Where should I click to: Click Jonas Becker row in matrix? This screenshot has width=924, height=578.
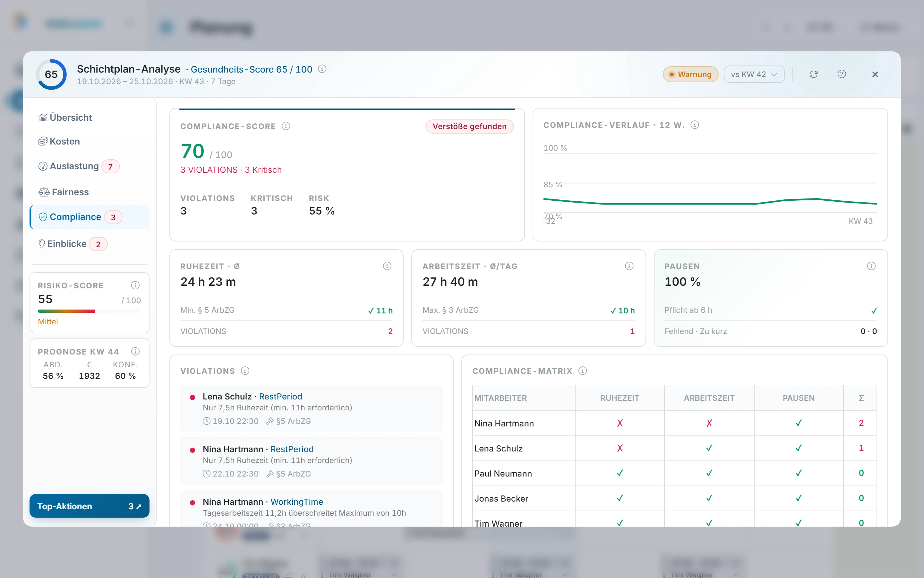pyautogui.click(x=674, y=498)
